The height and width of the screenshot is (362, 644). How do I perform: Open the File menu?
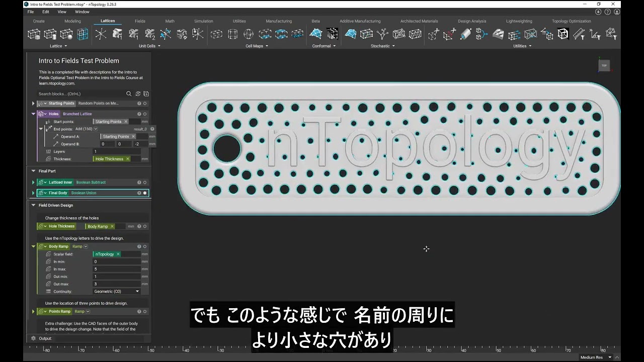(31, 12)
